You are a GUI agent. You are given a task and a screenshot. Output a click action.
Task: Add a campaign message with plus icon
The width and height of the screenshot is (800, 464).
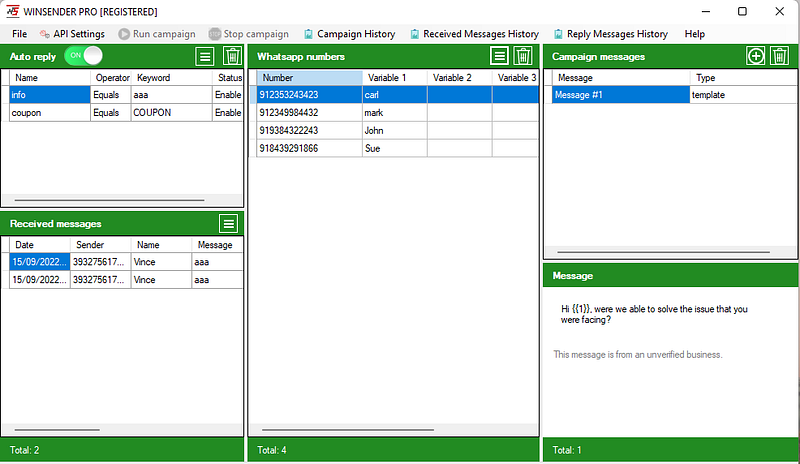click(x=756, y=56)
